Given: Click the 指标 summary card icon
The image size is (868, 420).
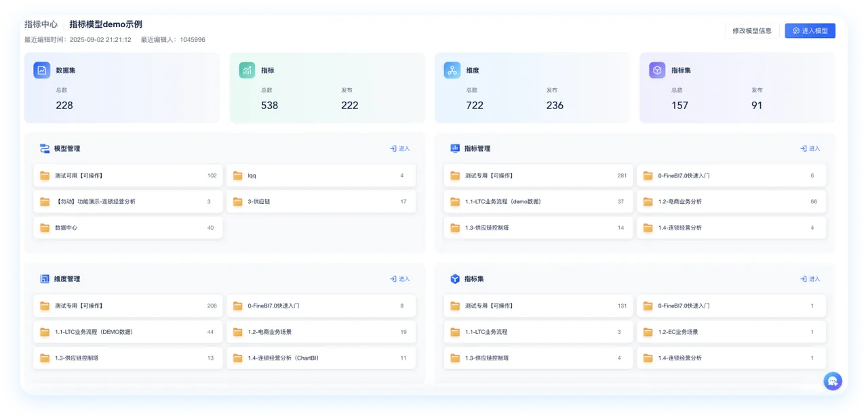Looking at the screenshot, I should point(247,70).
